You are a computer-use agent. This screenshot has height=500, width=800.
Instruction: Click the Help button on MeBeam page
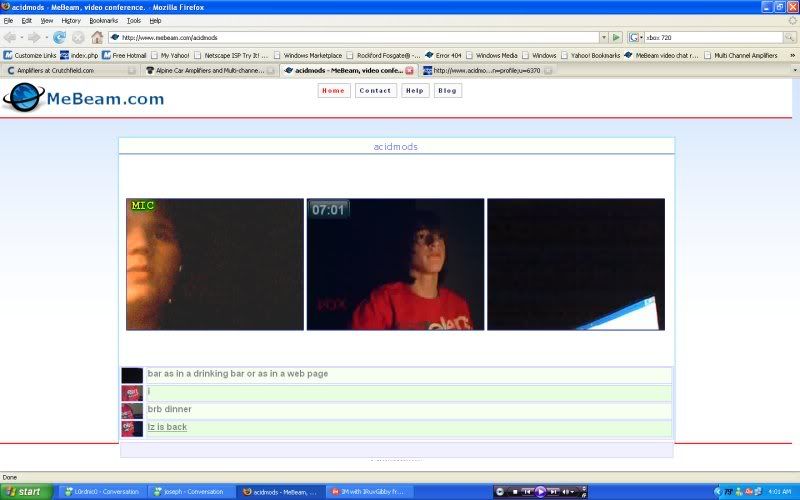tap(415, 90)
